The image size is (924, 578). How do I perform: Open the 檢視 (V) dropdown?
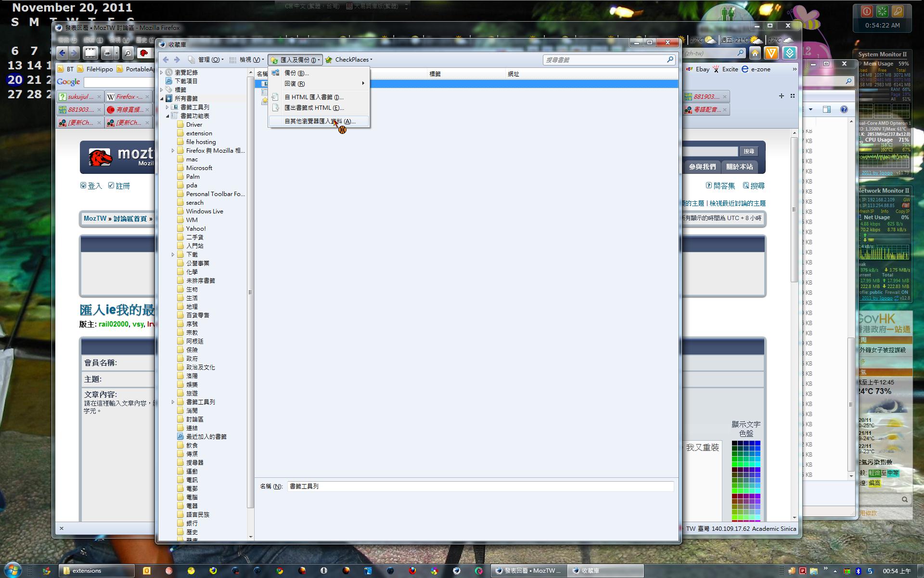[247, 60]
